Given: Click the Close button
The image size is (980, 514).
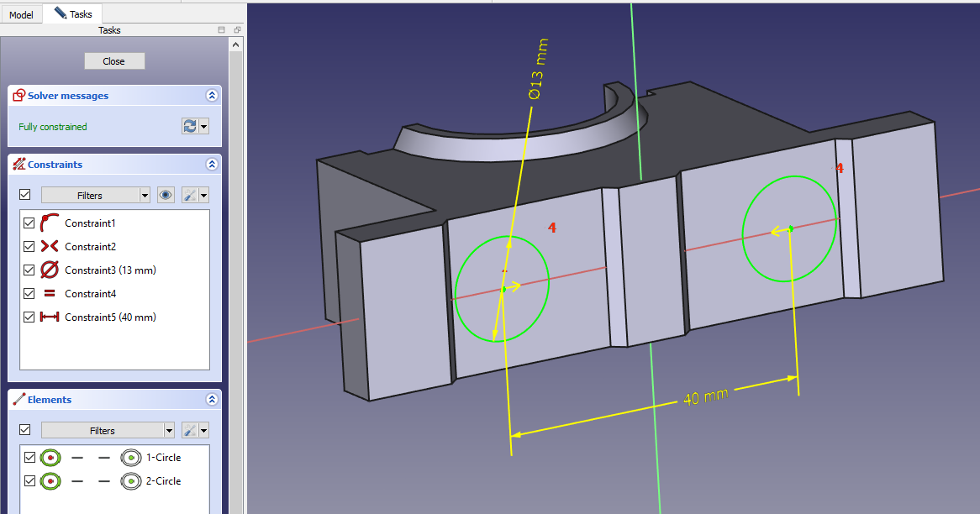Looking at the screenshot, I should (x=114, y=61).
